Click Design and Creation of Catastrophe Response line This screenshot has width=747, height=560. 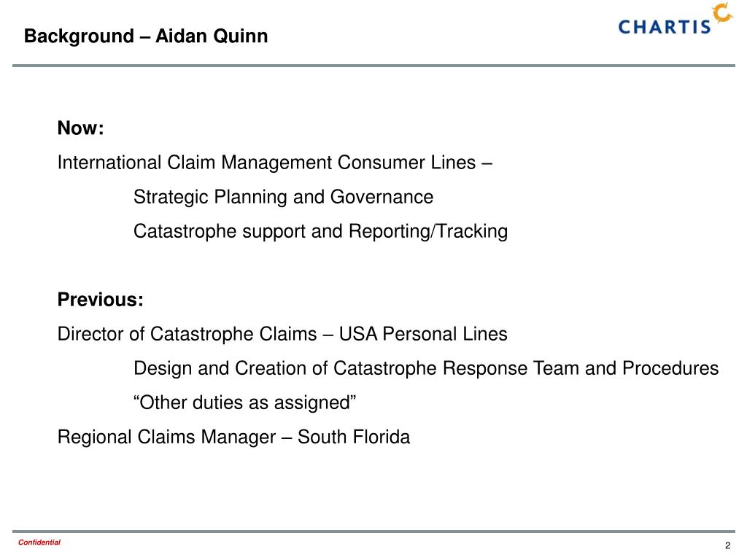pyautogui.click(x=426, y=368)
